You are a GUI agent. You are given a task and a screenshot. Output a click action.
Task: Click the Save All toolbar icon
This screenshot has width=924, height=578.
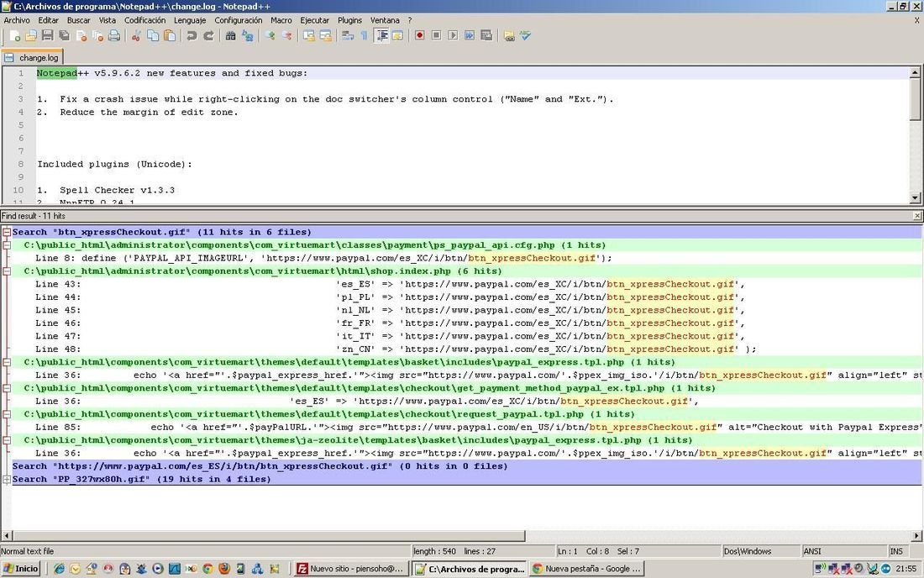click(x=64, y=36)
